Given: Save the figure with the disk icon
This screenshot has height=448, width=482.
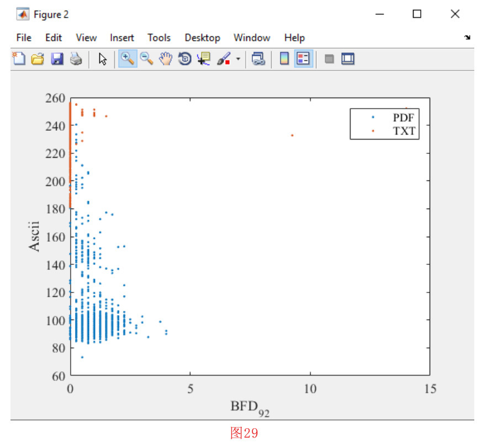Looking at the screenshot, I should point(57,59).
